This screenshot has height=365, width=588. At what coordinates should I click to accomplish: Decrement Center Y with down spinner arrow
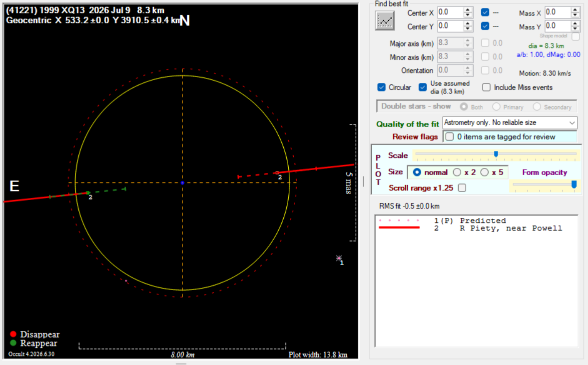click(468, 29)
